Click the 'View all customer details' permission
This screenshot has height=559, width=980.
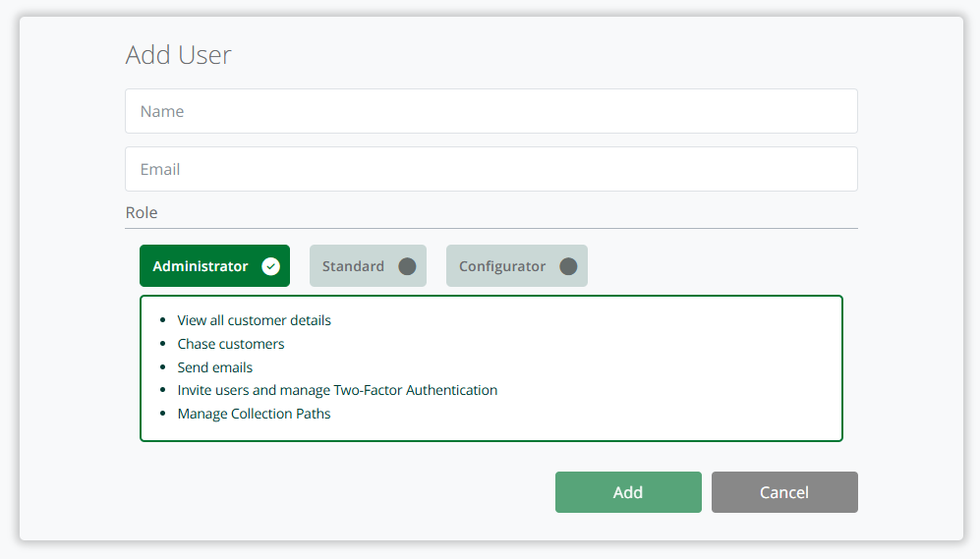[254, 320]
